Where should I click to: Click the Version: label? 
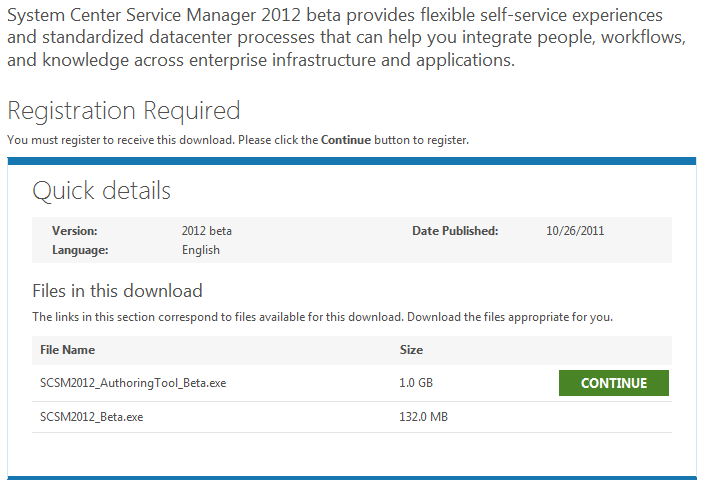coord(75,231)
